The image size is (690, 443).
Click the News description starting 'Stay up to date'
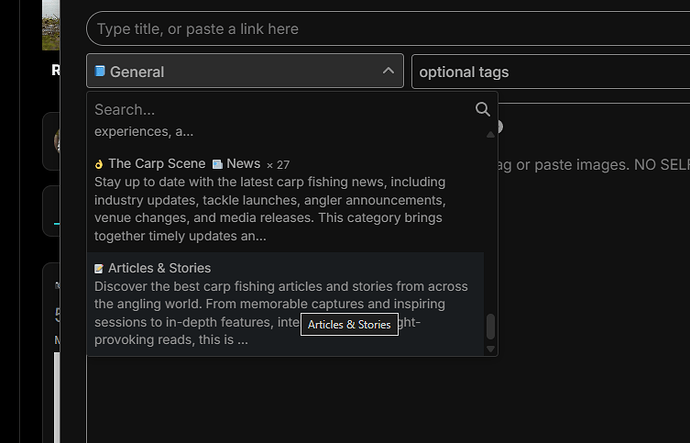pos(270,209)
